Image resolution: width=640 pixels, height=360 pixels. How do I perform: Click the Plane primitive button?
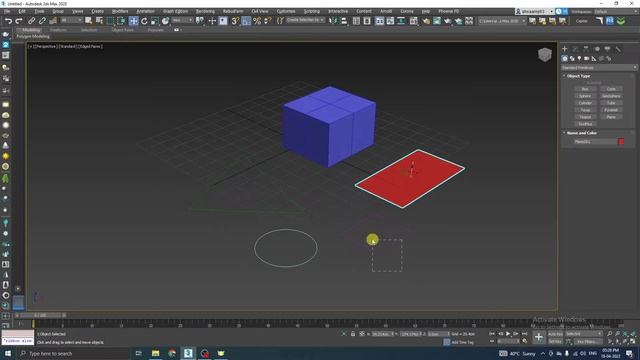(611, 117)
